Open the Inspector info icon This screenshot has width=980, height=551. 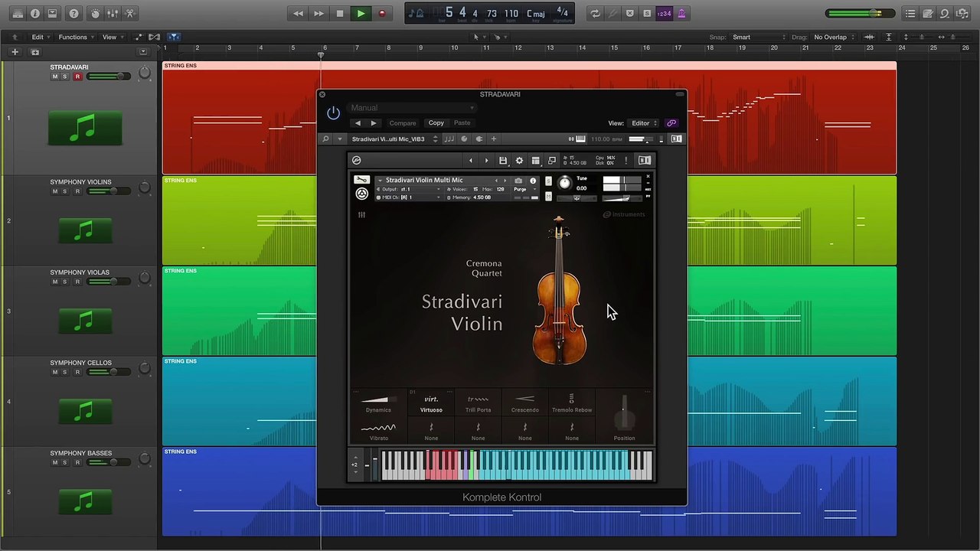[x=34, y=13]
